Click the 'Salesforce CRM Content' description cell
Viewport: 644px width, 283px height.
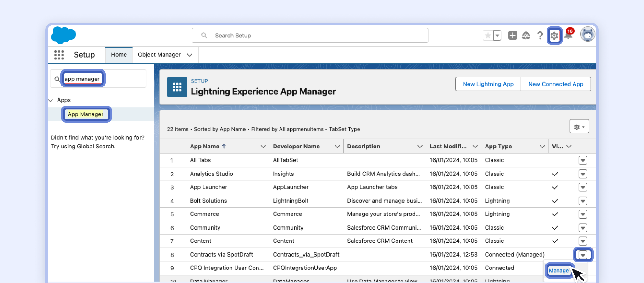380,241
